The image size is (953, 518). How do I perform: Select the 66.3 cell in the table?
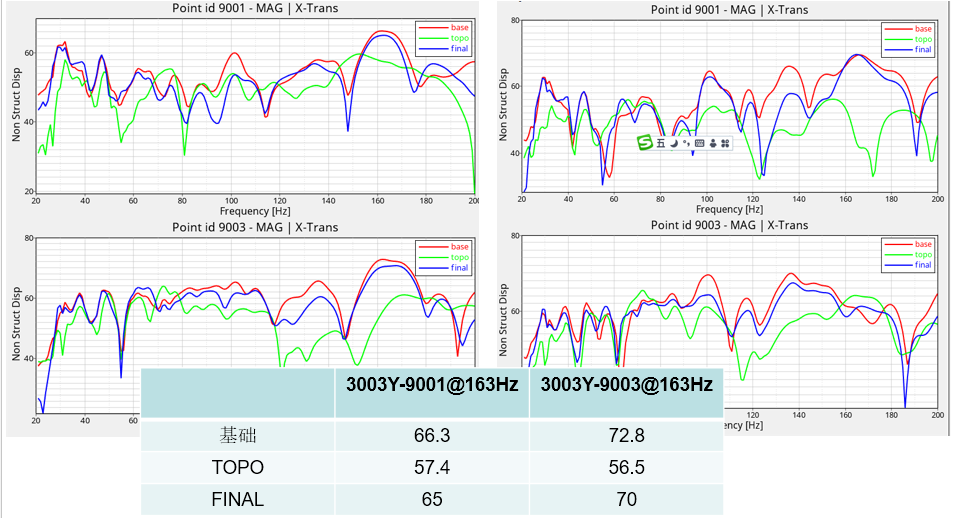click(432, 435)
